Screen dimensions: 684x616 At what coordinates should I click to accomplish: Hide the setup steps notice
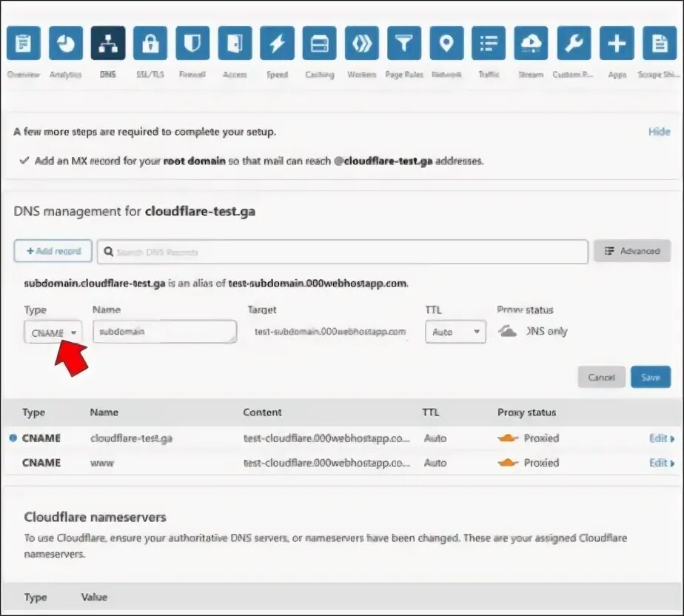[x=659, y=131]
